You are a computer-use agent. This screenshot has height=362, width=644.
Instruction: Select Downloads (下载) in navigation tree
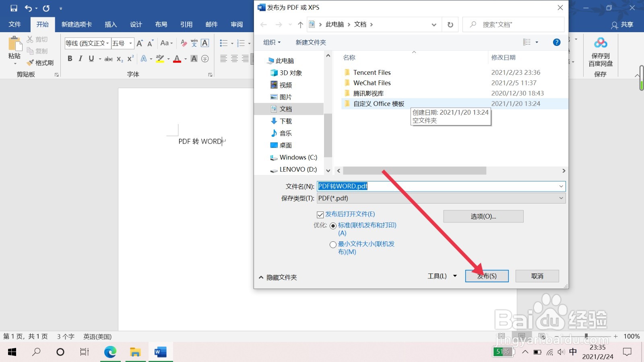(286, 121)
